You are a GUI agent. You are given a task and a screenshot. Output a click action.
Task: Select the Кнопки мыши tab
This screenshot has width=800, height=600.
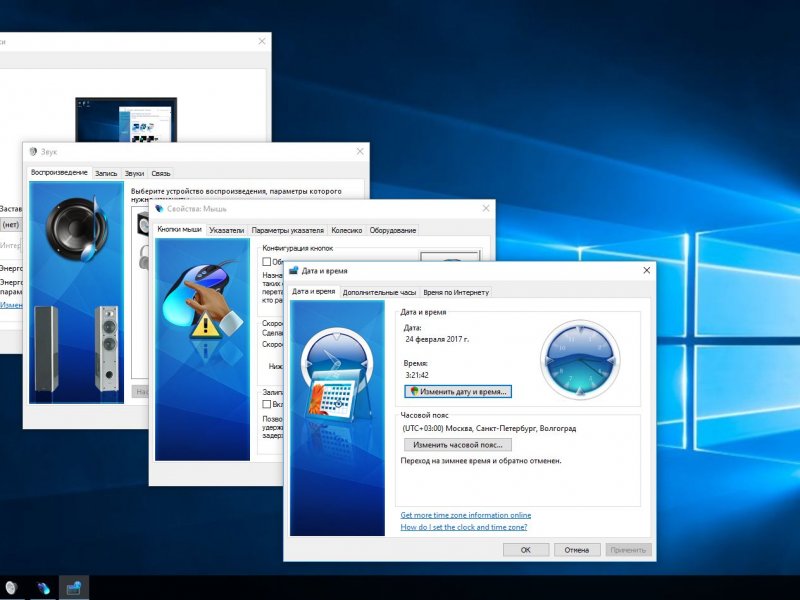tap(179, 229)
